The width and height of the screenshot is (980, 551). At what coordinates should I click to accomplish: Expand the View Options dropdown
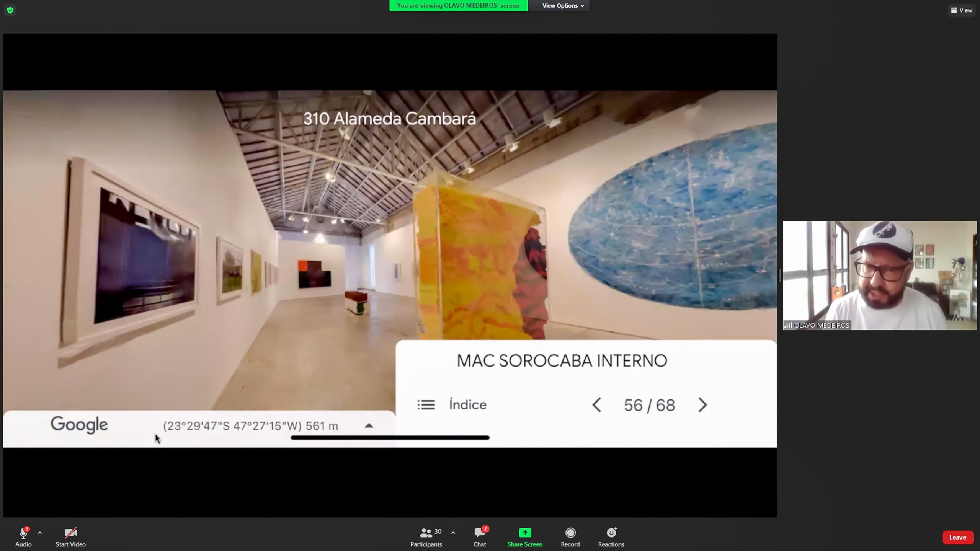coord(563,6)
